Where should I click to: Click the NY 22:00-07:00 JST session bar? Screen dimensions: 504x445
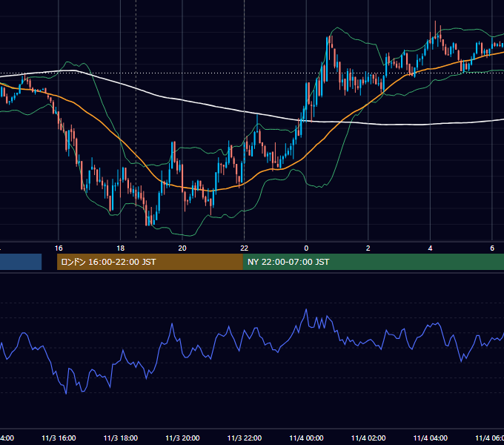pyautogui.click(x=373, y=262)
